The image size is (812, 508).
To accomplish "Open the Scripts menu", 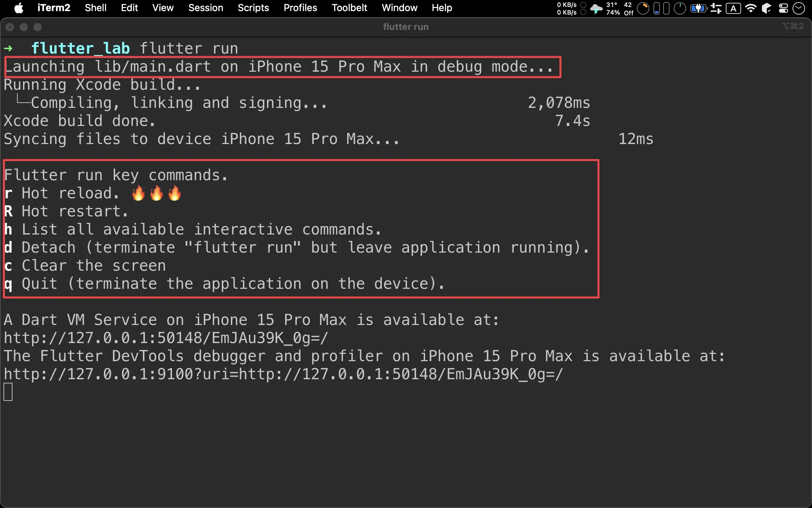I will (x=253, y=8).
